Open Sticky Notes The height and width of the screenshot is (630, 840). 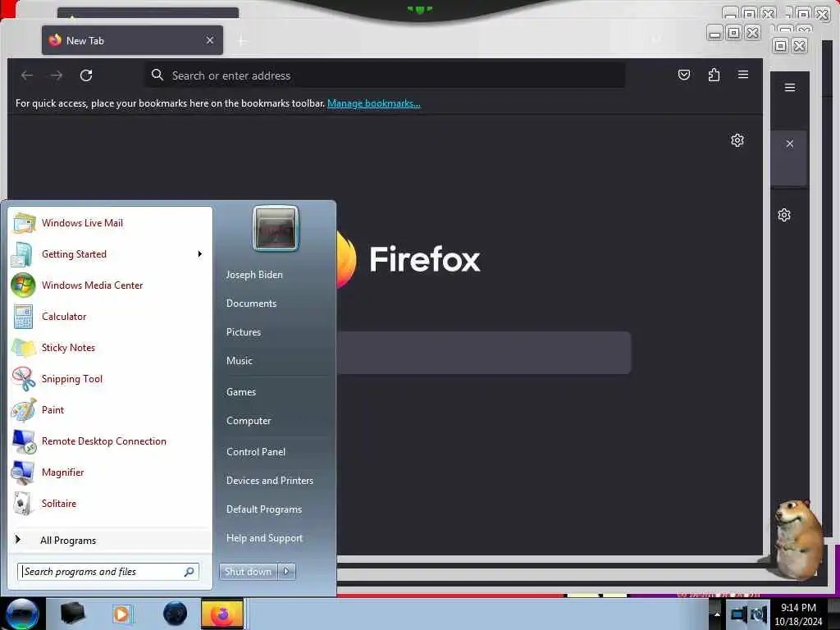tap(68, 347)
